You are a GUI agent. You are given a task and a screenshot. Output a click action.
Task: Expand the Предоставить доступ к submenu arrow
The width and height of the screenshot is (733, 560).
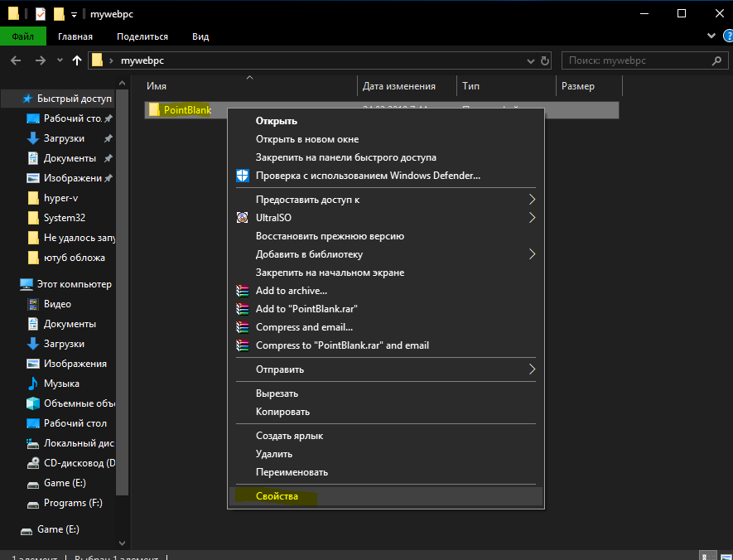click(532, 200)
